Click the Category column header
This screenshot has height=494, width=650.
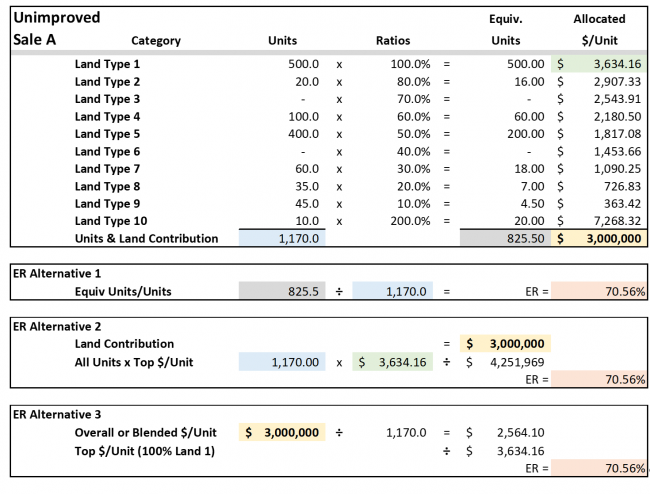tap(156, 41)
